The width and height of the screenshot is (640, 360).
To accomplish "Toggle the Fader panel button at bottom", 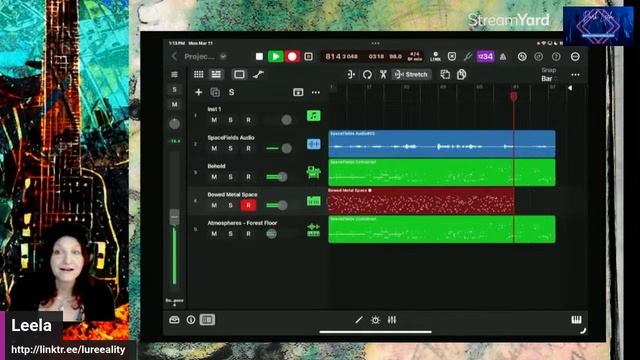I will [207, 320].
